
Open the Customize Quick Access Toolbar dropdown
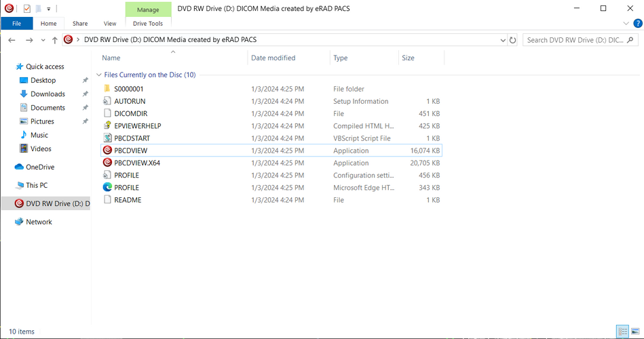48,9
